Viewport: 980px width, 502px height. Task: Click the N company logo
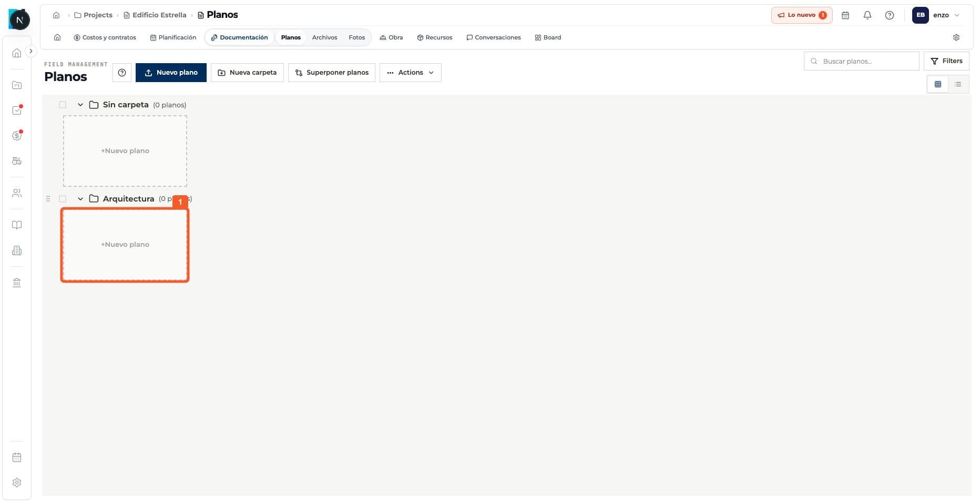pos(19,19)
